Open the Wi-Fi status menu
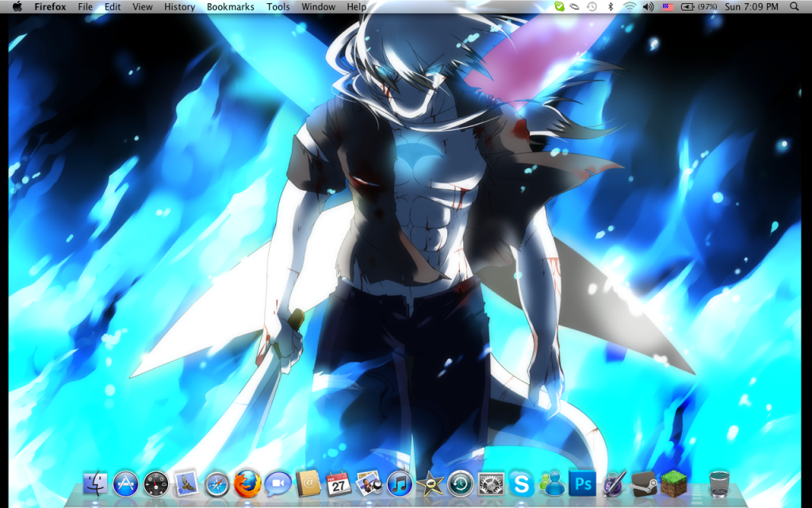The width and height of the screenshot is (812, 508). (629, 6)
